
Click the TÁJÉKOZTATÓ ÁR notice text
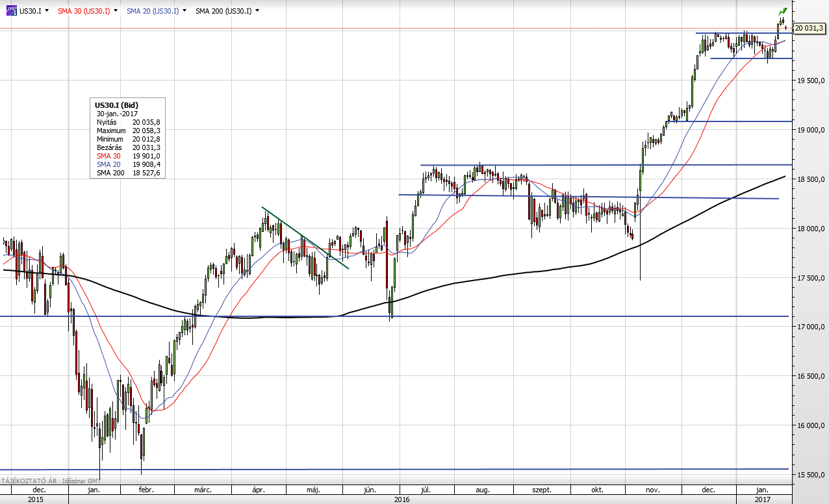[x=29, y=481]
